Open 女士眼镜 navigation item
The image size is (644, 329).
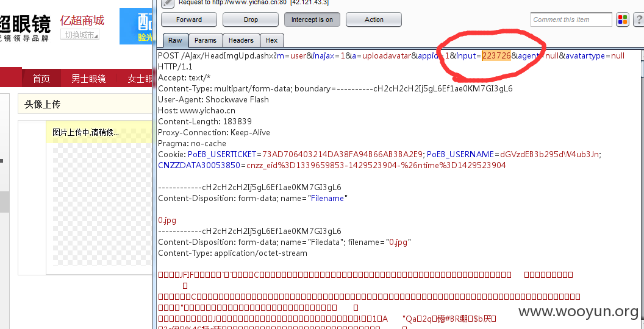point(140,79)
